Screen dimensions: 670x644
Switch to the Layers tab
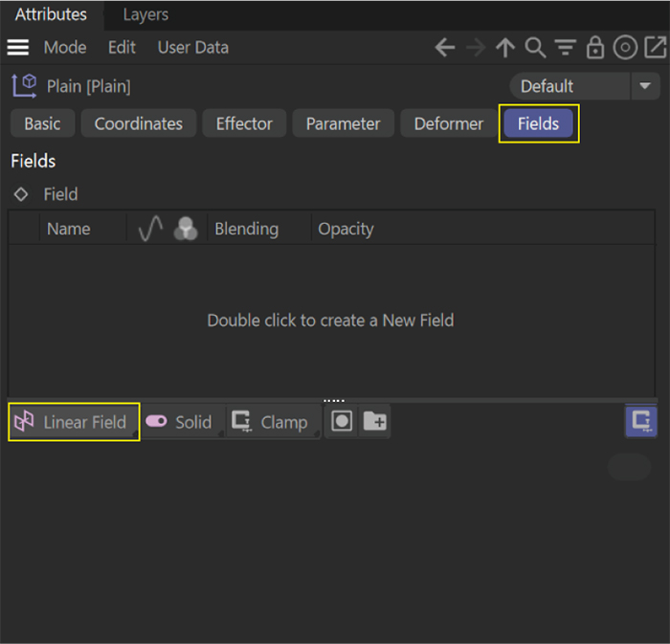145,14
